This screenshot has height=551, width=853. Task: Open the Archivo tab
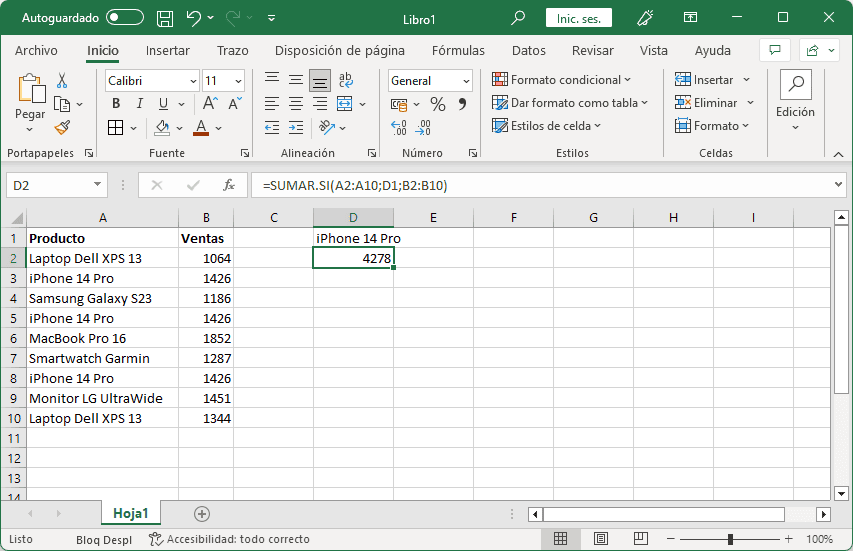point(36,51)
